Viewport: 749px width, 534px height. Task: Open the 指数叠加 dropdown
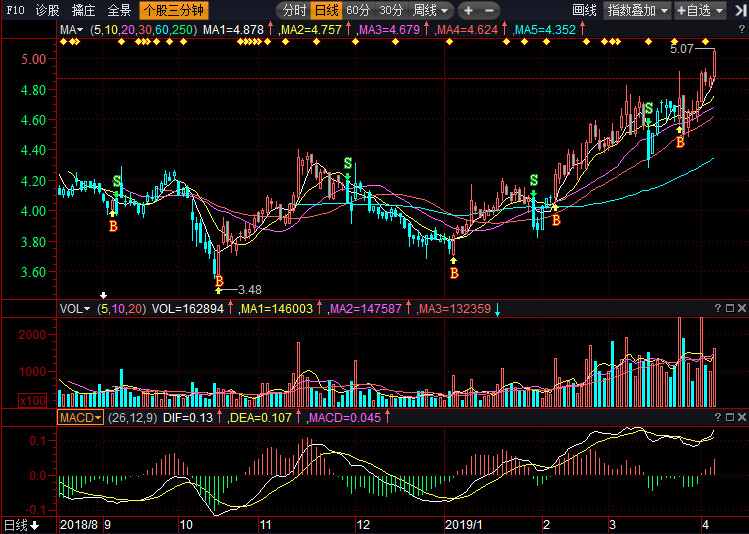click(637, 11)
